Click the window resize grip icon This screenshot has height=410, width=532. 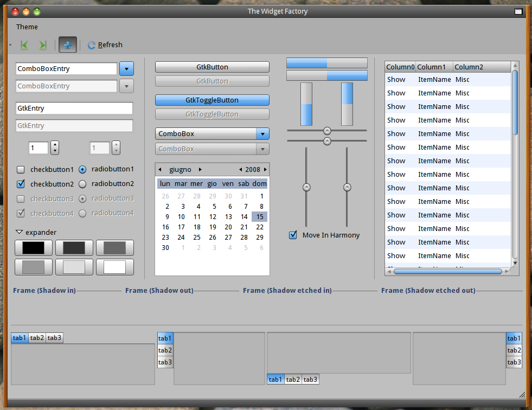pyautogui.click(x=522, y=394)
